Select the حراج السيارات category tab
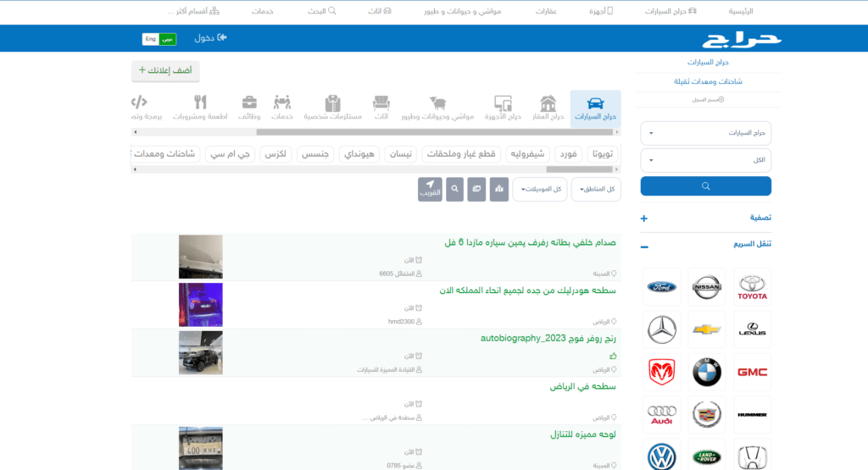Screen dimensions: 868x470 [595, 108]
